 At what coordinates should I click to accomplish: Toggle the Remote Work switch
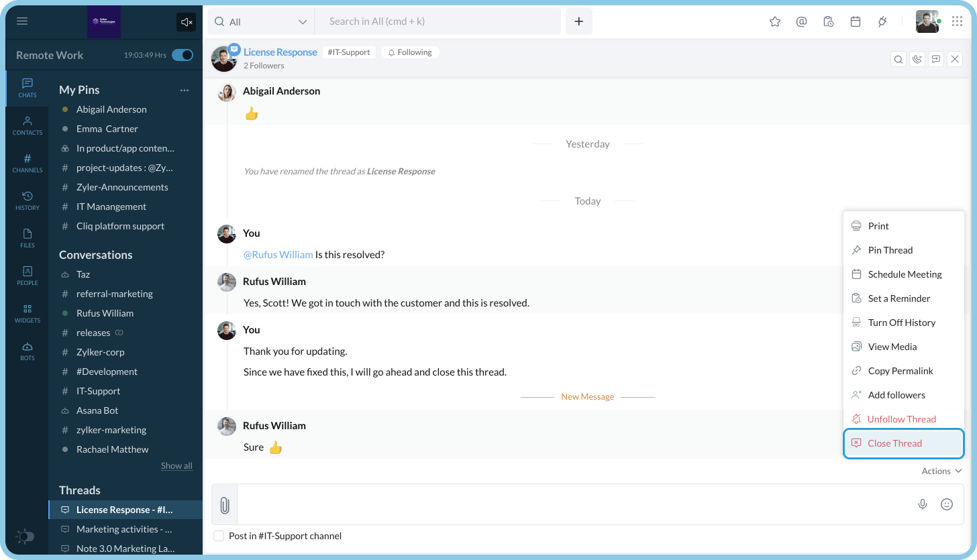click(182, 55)
